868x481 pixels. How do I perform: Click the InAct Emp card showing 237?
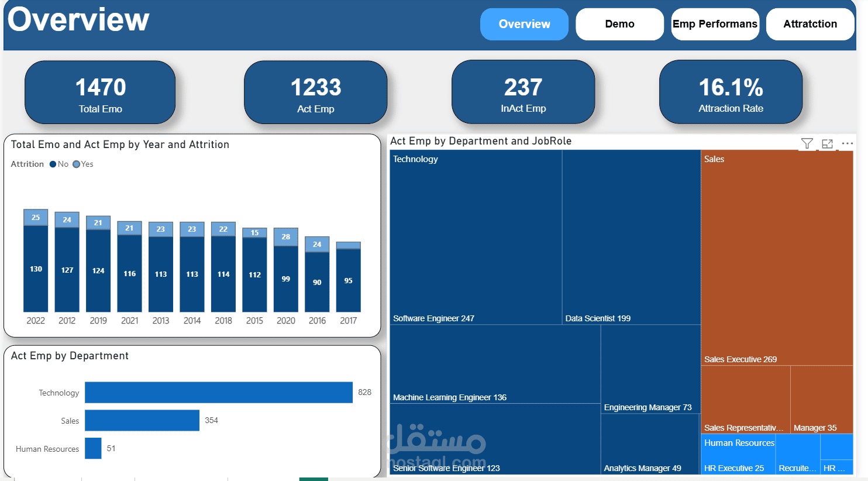click(523, 92)
